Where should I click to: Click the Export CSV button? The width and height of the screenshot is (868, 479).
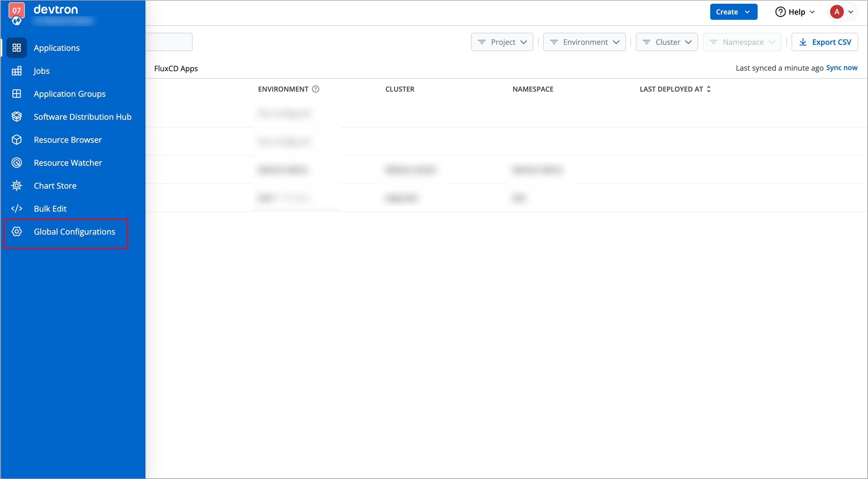(x=825, y=42)
